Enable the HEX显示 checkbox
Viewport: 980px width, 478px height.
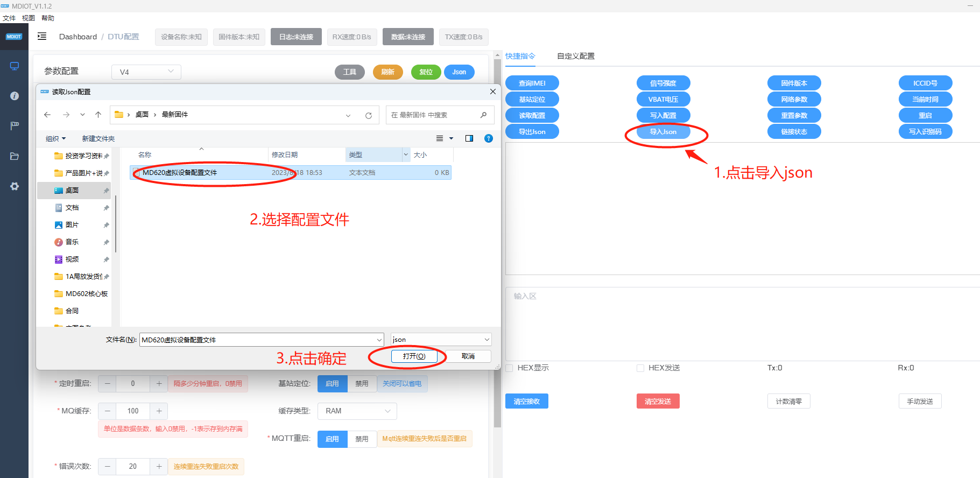tap(509, 368)
